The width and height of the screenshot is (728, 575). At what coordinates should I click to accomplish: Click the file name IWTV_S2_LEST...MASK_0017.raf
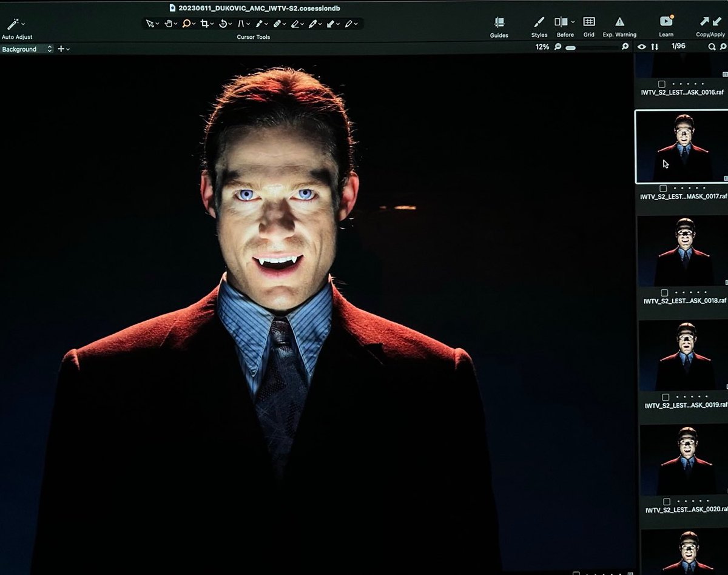(x=684, y=197)
